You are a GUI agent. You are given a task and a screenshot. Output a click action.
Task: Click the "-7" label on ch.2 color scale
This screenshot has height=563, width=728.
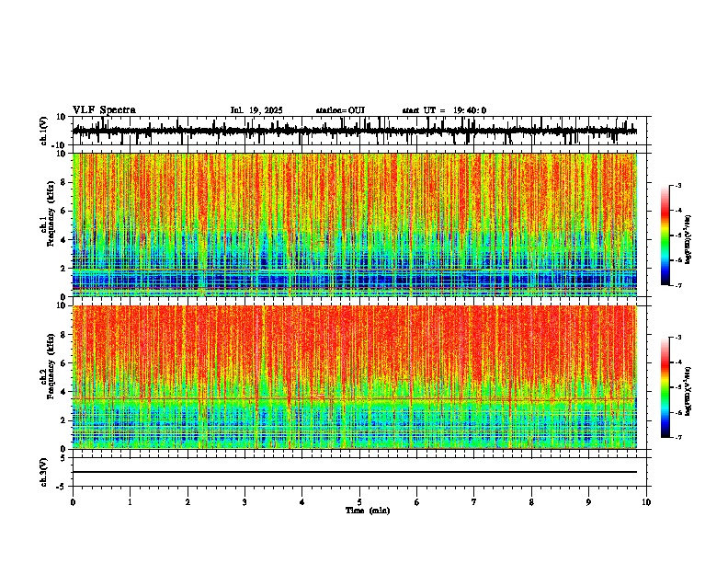[x=678, y=438]
